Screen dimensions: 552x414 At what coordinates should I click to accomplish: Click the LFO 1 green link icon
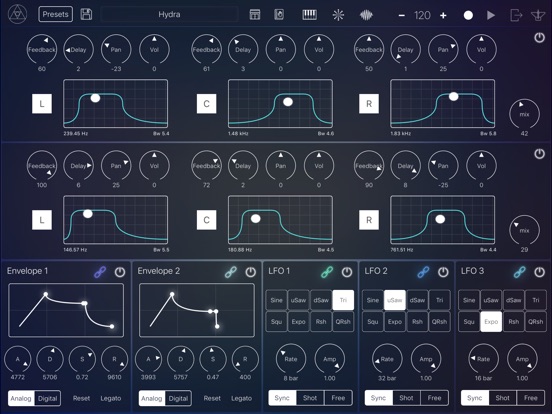click(327, 272)
